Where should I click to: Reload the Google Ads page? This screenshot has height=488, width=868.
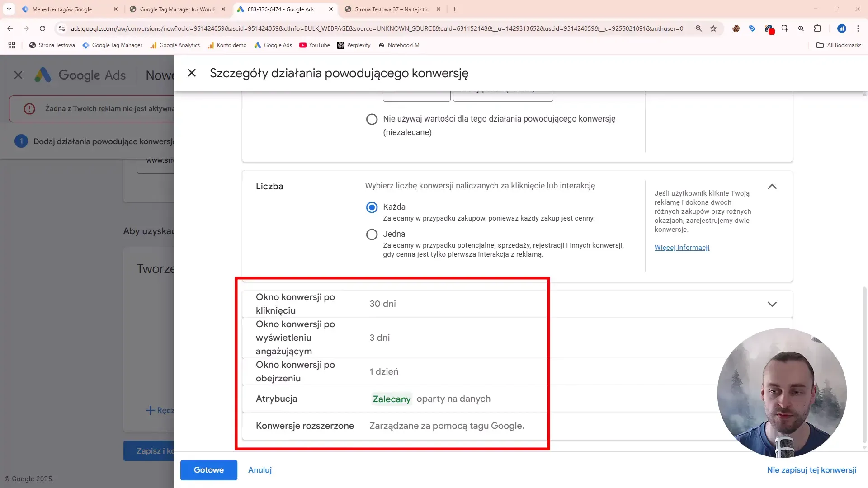coord(42,28)
